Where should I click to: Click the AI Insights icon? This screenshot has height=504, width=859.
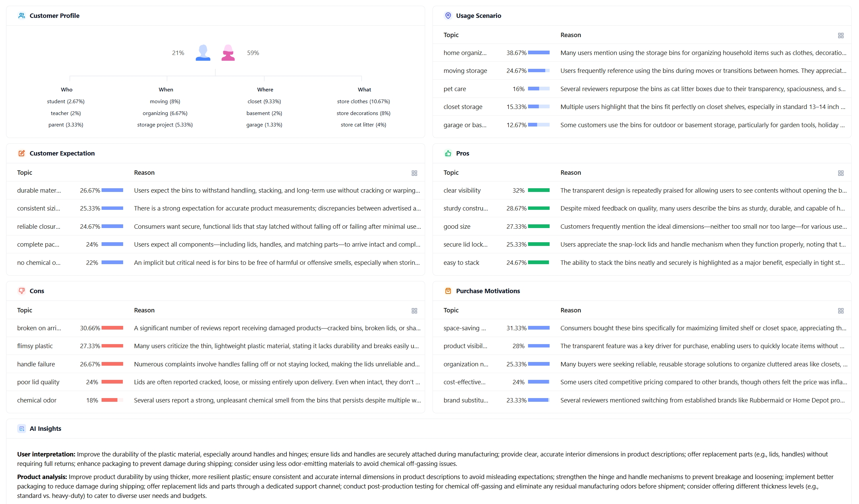(22, 428)
